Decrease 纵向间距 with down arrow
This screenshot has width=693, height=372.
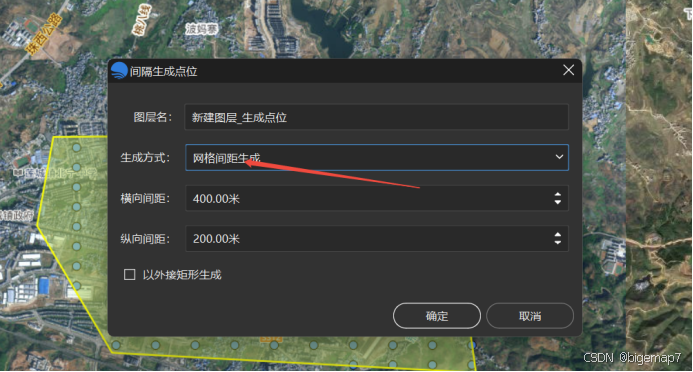(558, 243)
